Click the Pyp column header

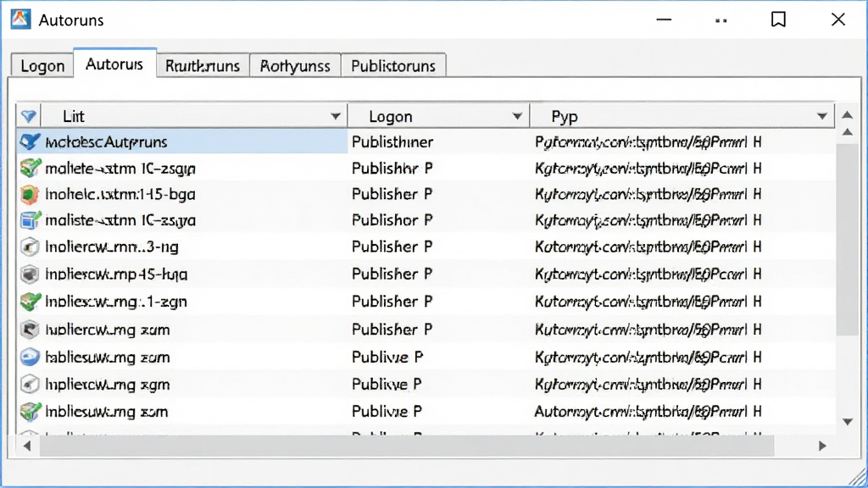pos(682,116)
